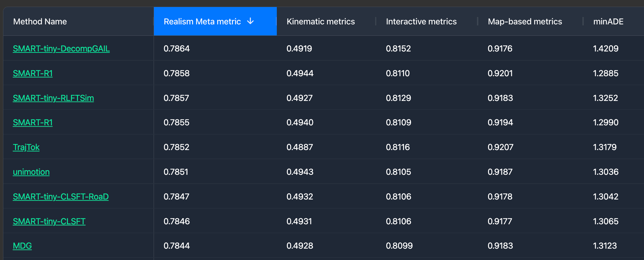
Task: Select realism value 0.7851
Action: (x=176, y=172)
